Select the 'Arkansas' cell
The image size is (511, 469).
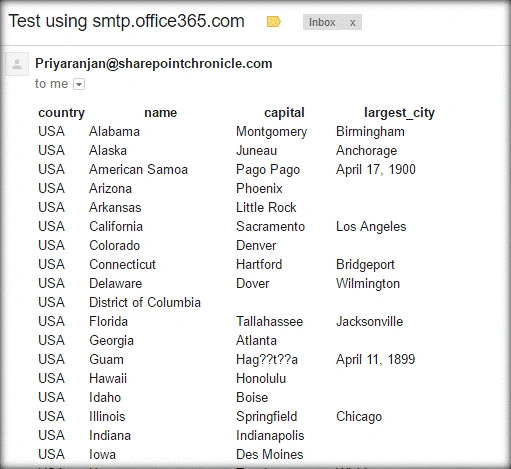click(115, 207)
